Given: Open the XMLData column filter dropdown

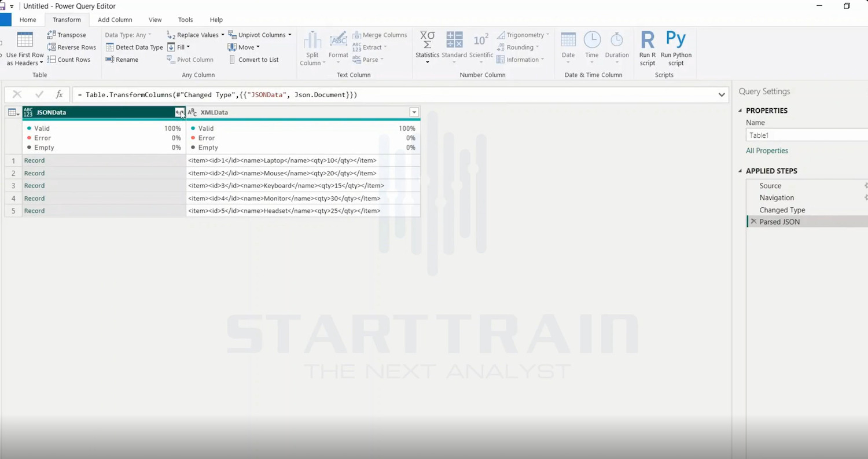Looking at the screenshot, I should coord(414,112).
